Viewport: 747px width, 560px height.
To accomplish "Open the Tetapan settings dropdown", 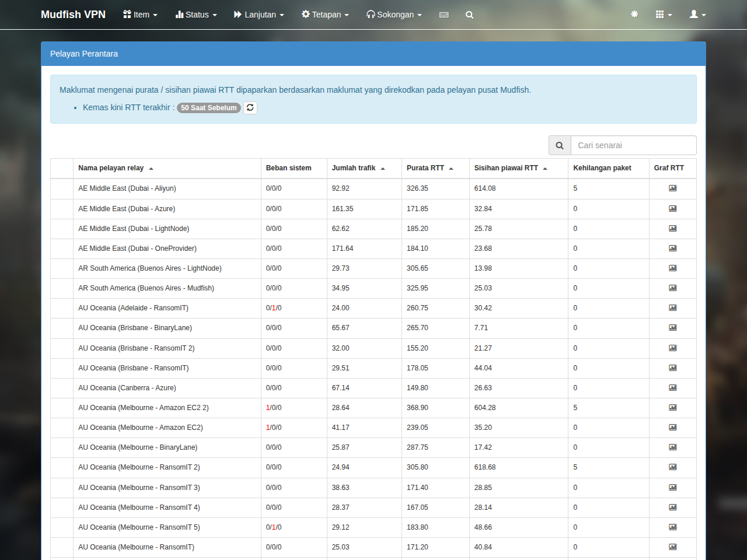I will coord(325,15).
